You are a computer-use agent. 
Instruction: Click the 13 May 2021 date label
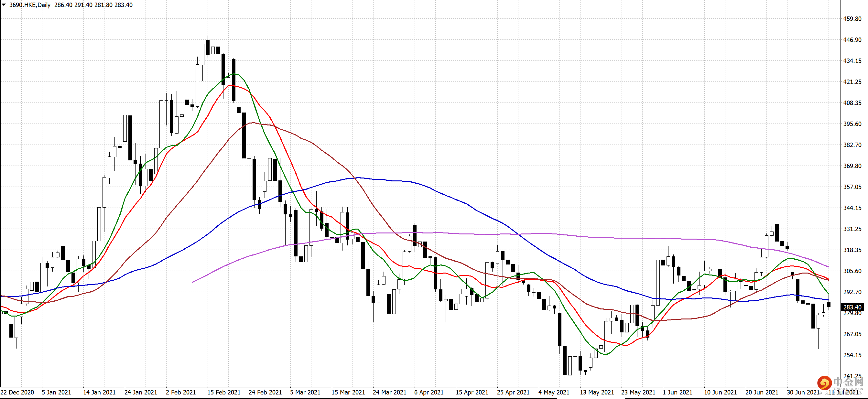coord(597,392)
